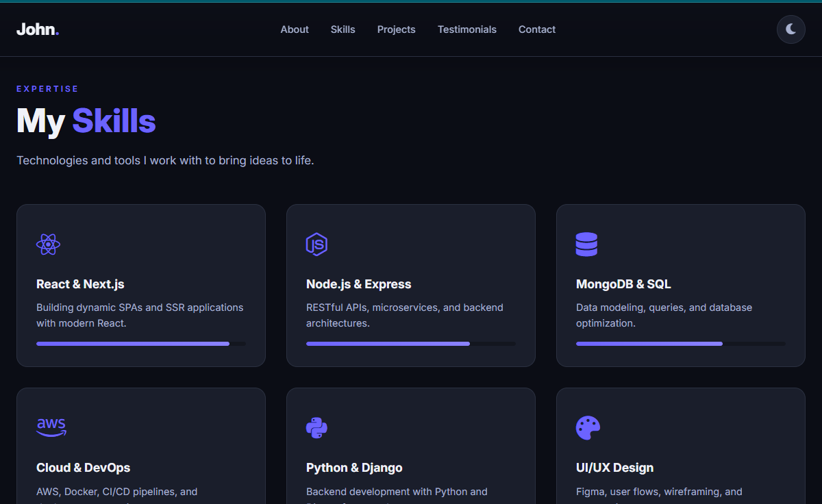
Task: Click 'Building dynamic SPAs' description
Action: pyautogui.click(x=140, y=315)
